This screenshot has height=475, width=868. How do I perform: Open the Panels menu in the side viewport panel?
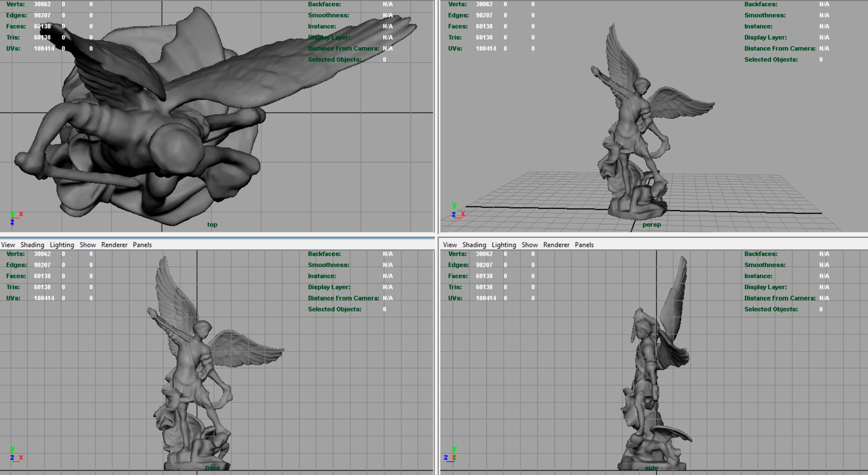click(x=585, y=245)
